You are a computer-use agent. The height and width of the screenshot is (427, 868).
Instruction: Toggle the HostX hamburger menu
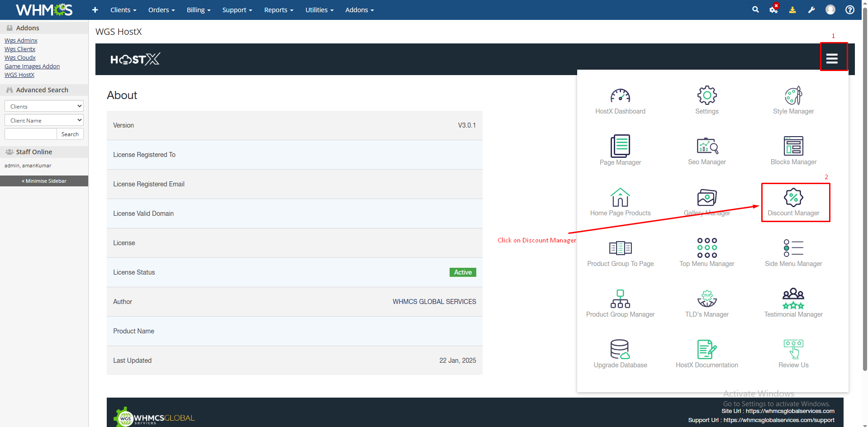(832, 59)
